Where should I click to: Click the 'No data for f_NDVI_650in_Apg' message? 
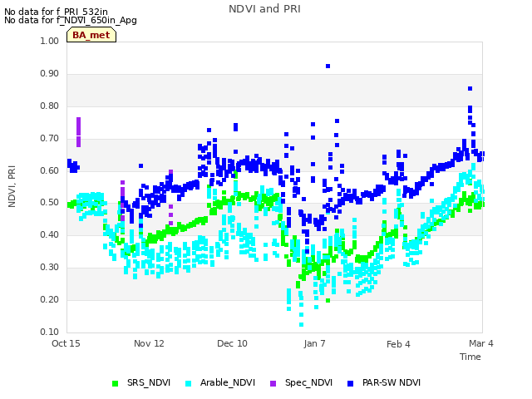pyautogui.click(x=71, y=20)
